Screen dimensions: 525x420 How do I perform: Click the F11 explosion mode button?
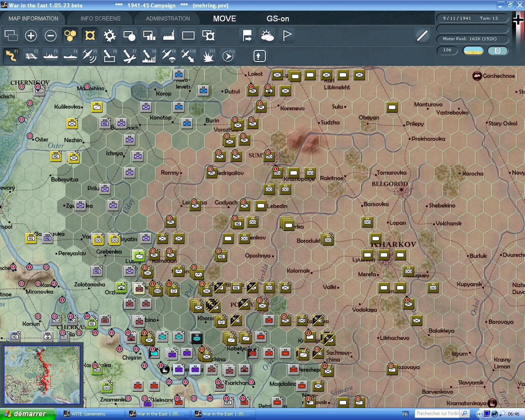(208, 55)
